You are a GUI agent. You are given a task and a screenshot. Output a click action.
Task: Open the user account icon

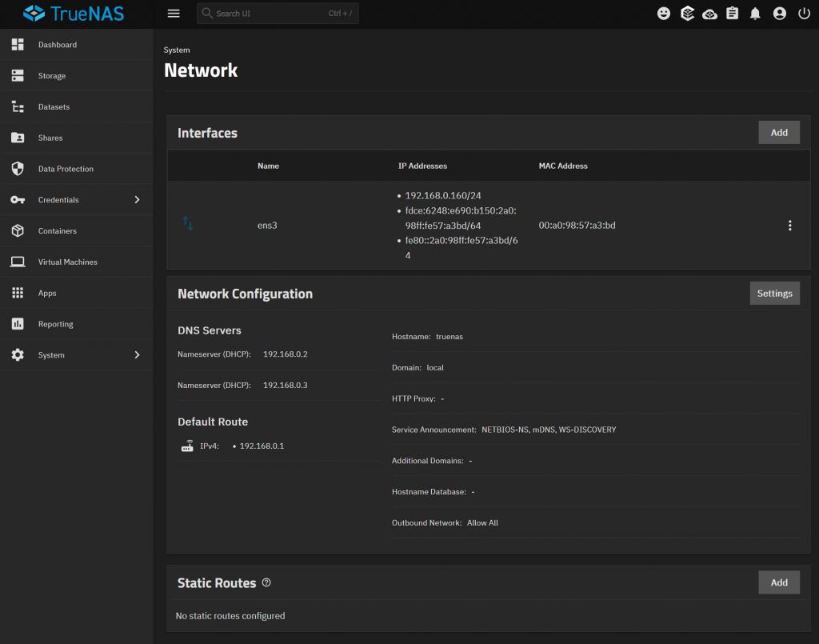779,14
